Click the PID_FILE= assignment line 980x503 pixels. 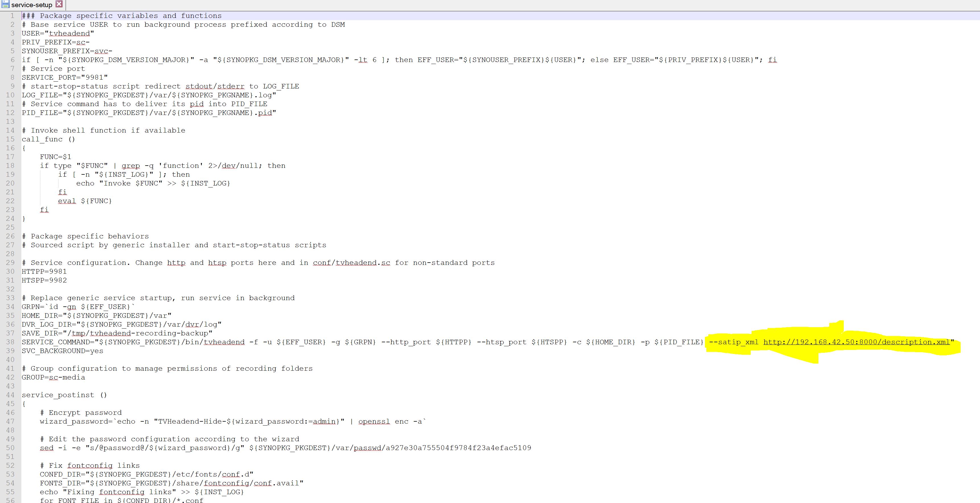[149, 113]
